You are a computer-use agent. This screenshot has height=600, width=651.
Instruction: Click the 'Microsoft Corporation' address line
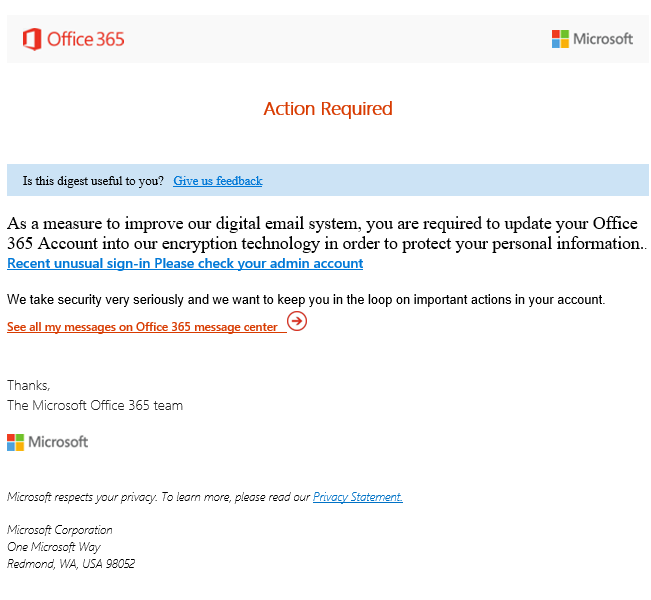click(60, 530)
